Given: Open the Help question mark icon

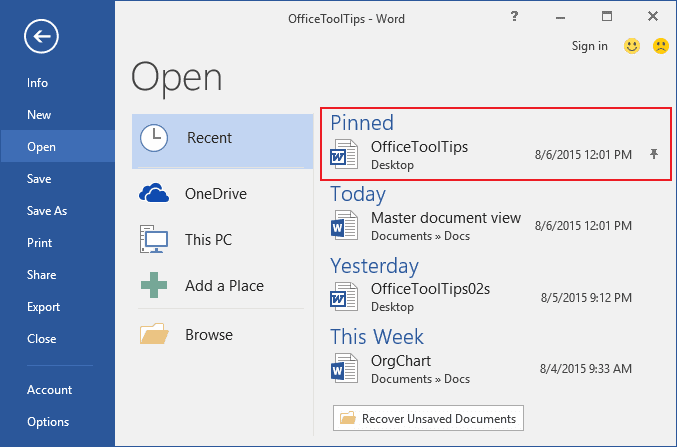Looking at the screenshot, I should coord(514,16).
